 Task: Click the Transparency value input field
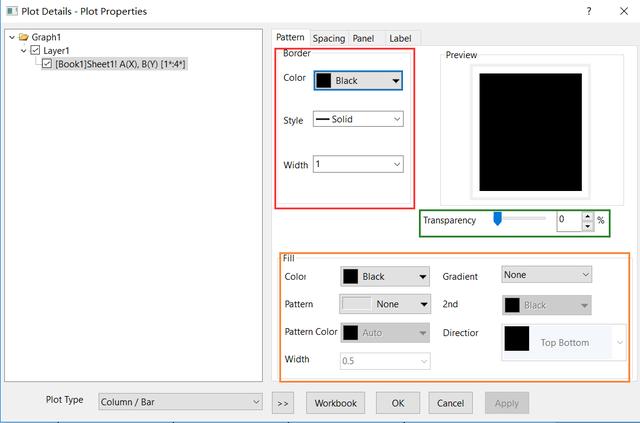pyautogui.click(x=569, y=221)
